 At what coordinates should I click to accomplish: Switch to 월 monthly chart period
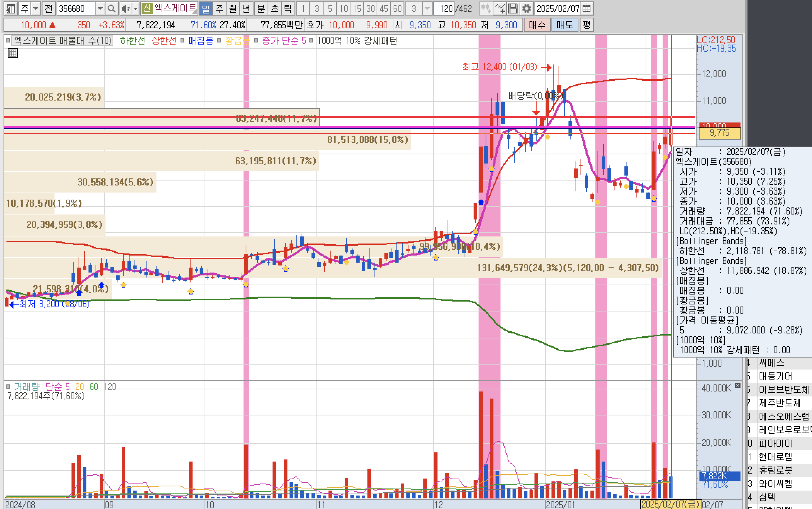(233, 8)
